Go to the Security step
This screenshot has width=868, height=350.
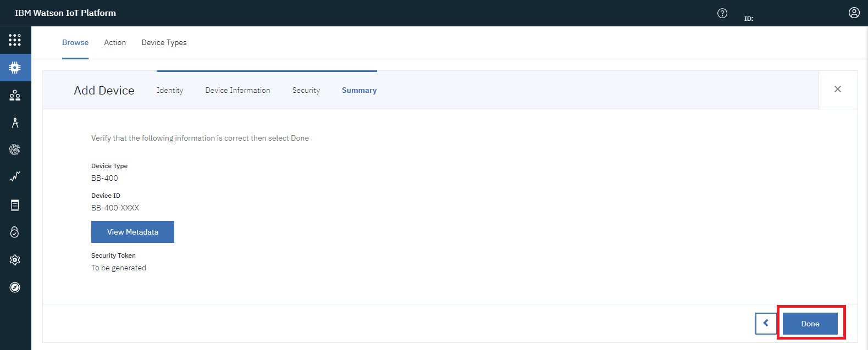306,91
